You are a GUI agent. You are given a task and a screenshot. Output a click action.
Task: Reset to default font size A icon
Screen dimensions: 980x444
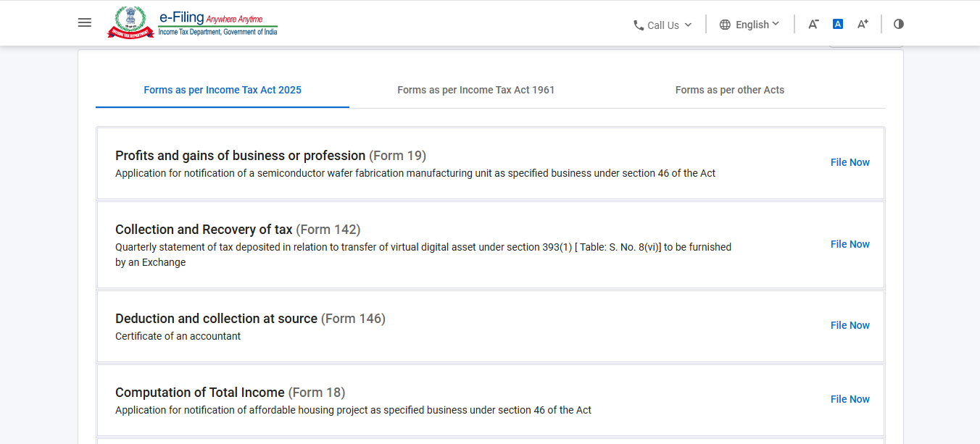[x=838, y=24]
